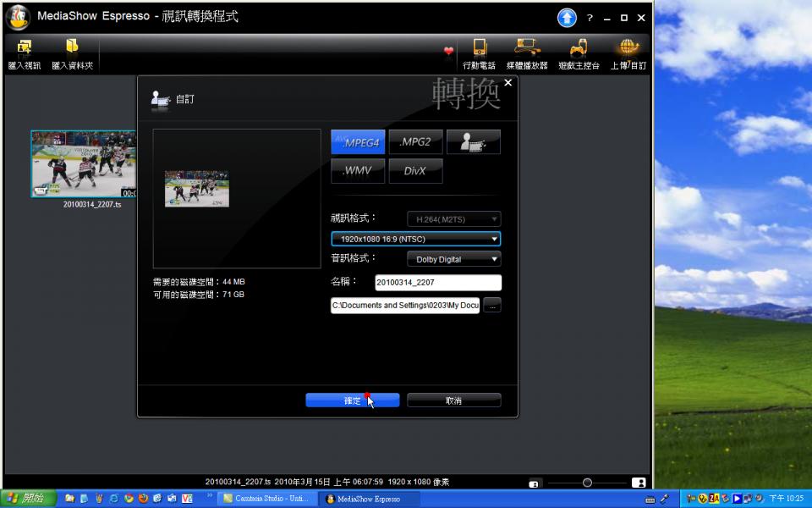Open the 上傳/自訂 globe upload icon

pos(628,47)
